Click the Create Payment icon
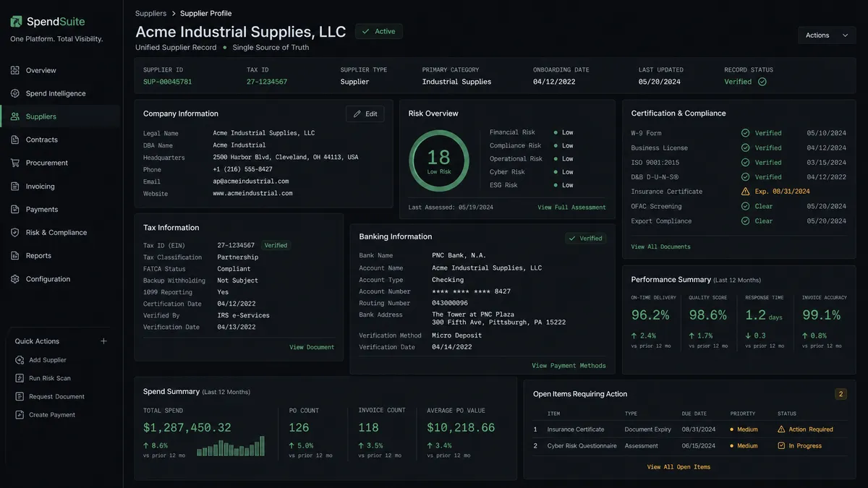The width and height of the screenshot is (868, 488). pyautogui.click(x=20, y=415)
